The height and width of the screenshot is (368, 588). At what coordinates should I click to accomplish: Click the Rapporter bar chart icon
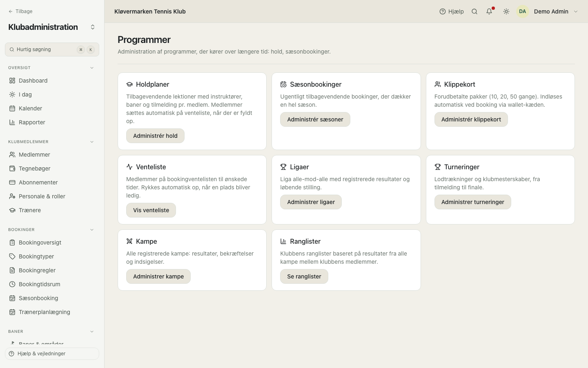(x=12, y=122)
